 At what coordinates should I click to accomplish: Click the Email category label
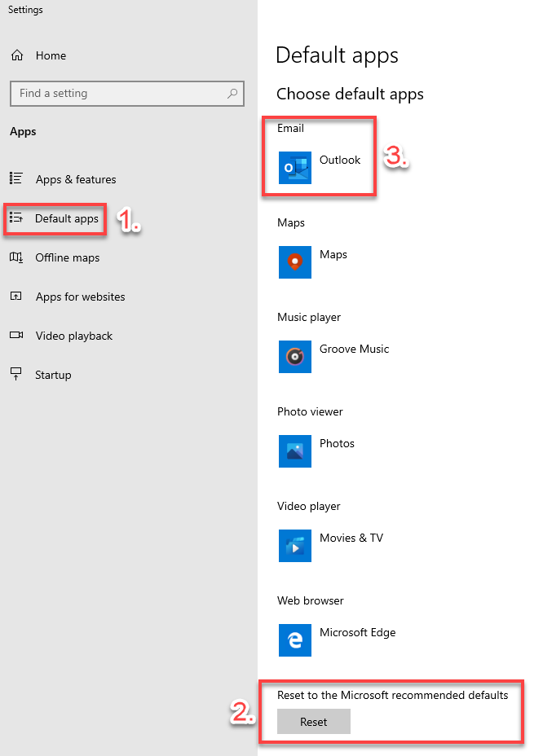pos(290,128)
